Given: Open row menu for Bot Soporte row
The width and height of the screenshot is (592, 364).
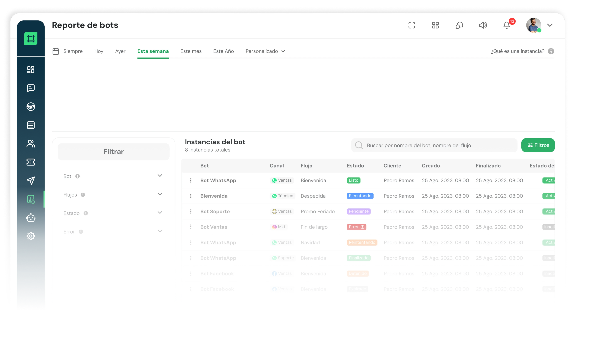Looking at the screenshot, I should (191, 211).
